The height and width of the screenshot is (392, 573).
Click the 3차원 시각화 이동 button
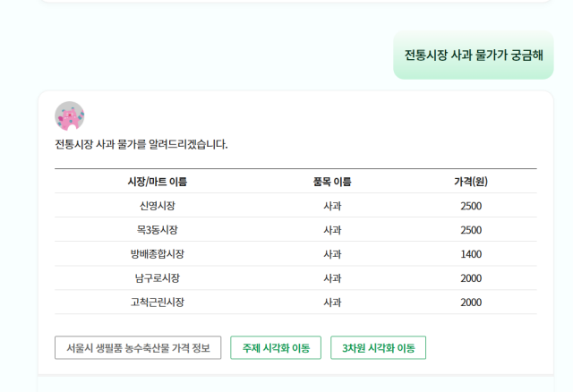(x=378, y=348)
